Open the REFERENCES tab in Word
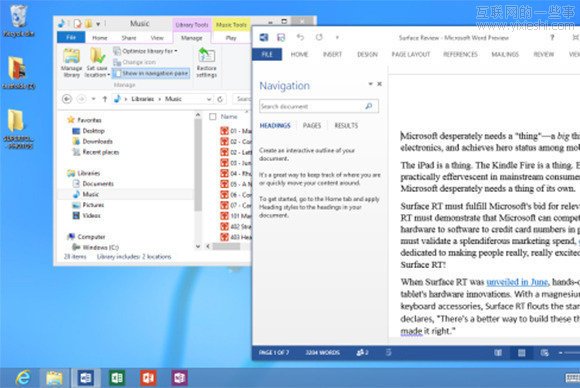The width and height of the screenshot is (580, 388). 461,54
